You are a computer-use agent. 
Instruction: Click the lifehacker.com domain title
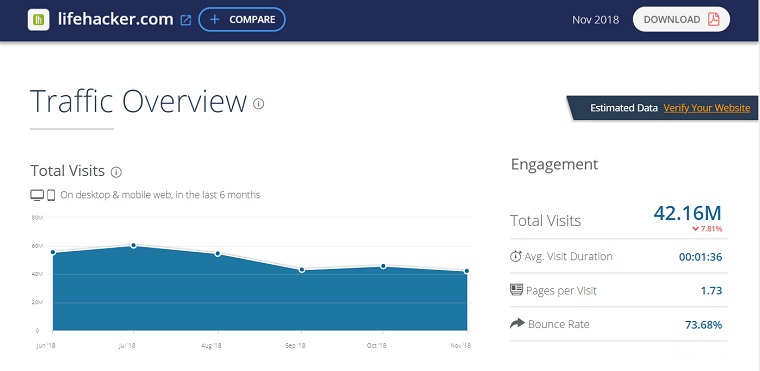pos(115,19)
